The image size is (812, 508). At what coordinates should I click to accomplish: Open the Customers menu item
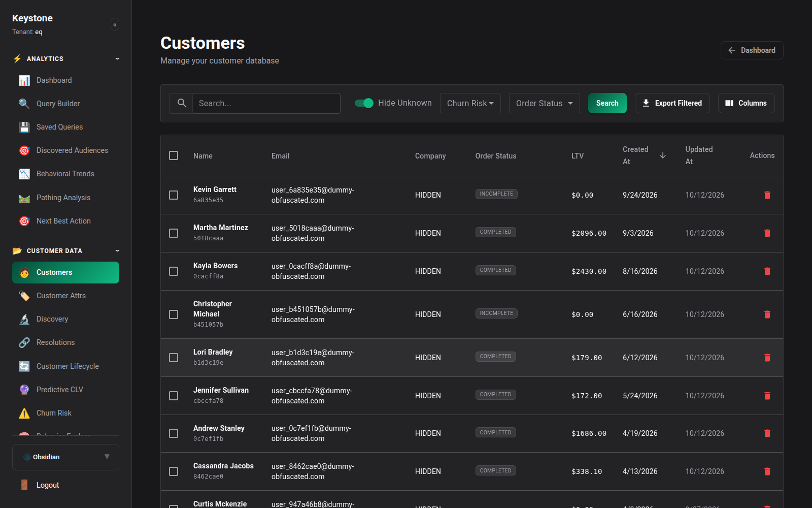tap(65, 272)
